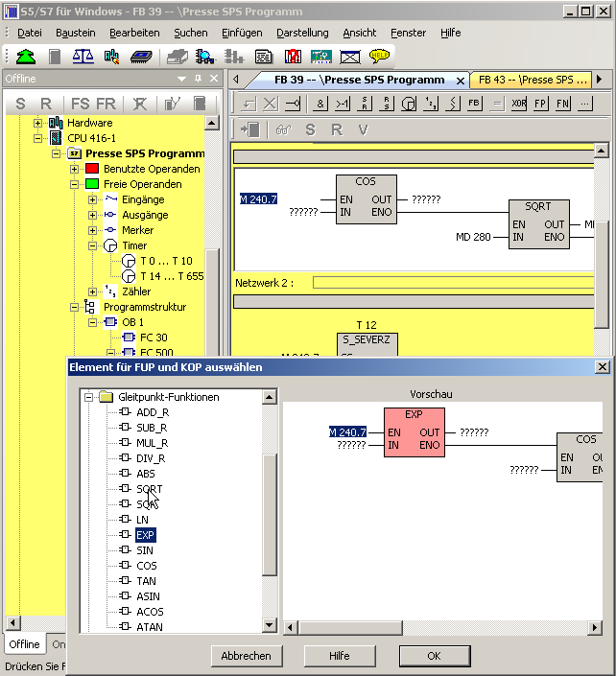
Task: Click the preview pane right scroll arrow
Action: tap(595, 628)
